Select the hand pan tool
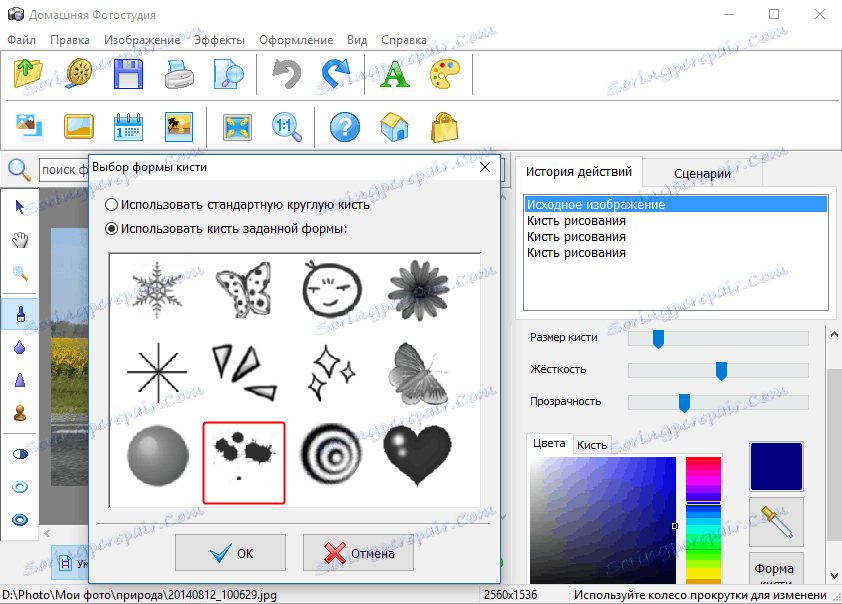Screen dimensions: 842x604 pyautogui.click(x=20, y=240)
